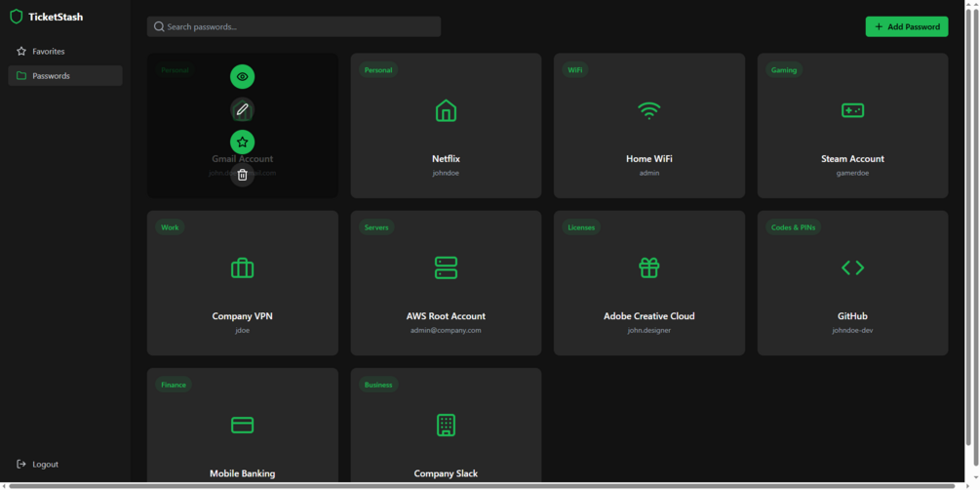Image resolution: width=980 pixels, height=490 pixels.
Task: Click john.designer on Adobe card
Action: [648, 330]
